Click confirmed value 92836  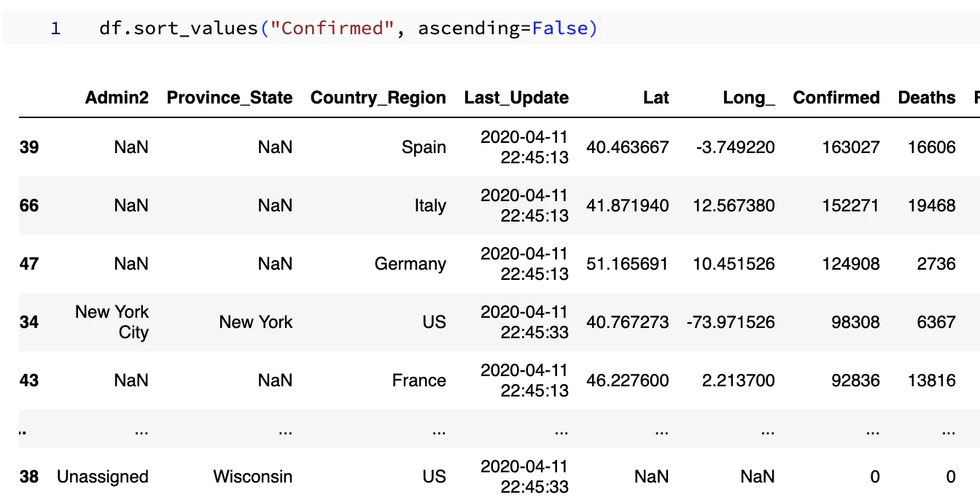[x=857, y=380]
